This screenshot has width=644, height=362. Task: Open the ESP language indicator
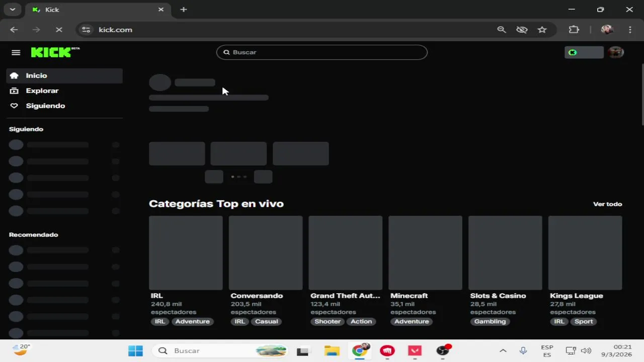click(x=547, y=351)
